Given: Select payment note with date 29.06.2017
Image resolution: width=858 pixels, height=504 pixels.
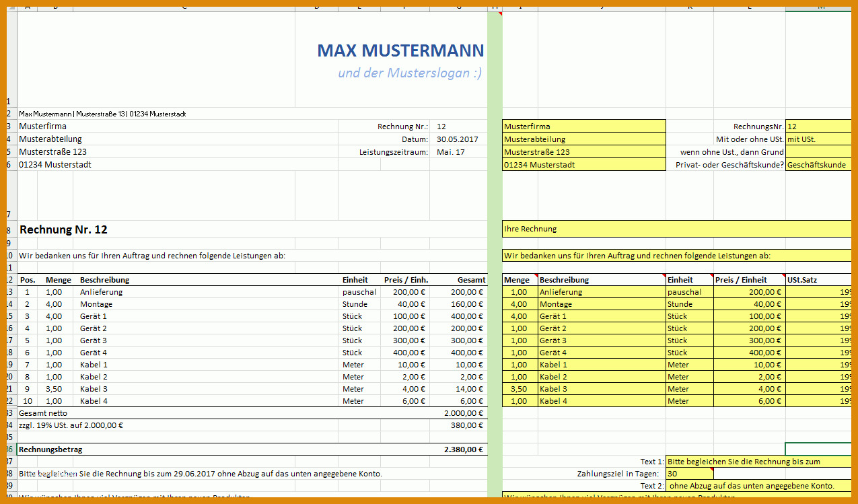Looking at the screenshot, I should [201, 474].
